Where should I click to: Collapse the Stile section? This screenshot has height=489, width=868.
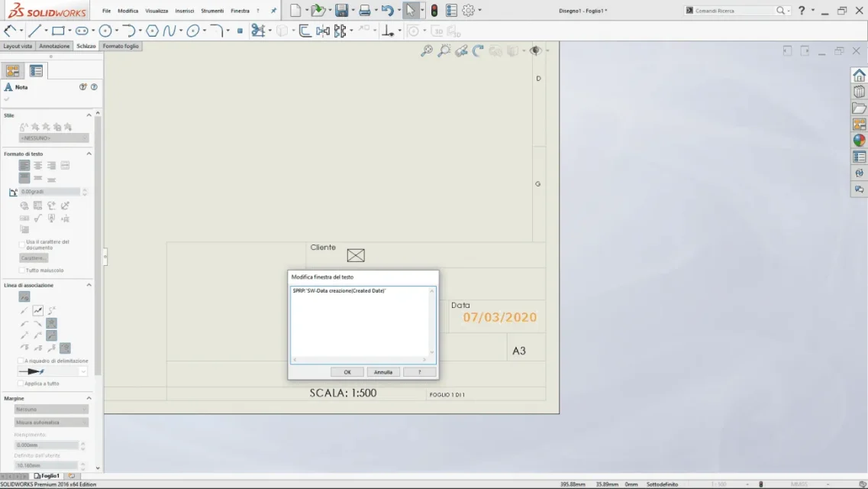click(x=89, y=115)
